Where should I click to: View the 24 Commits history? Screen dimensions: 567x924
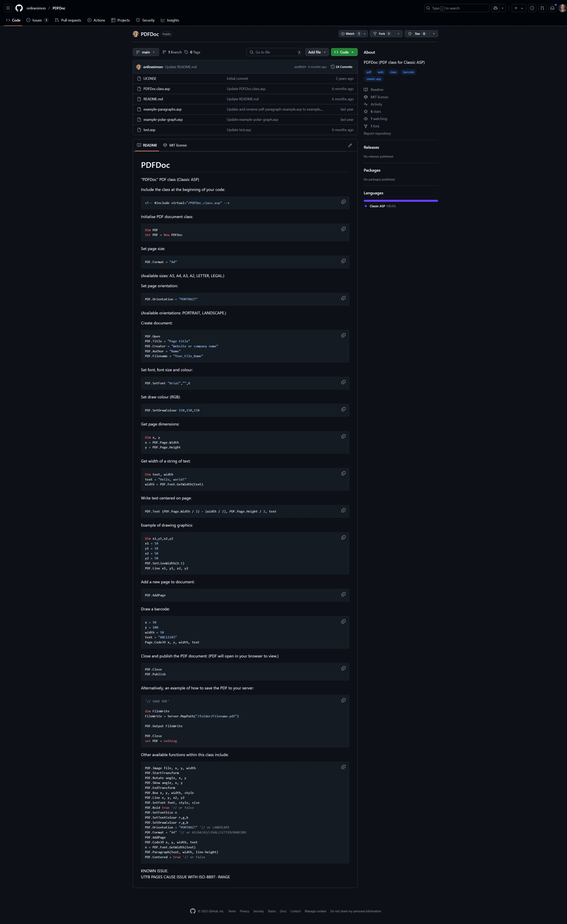tap(342, 67)
